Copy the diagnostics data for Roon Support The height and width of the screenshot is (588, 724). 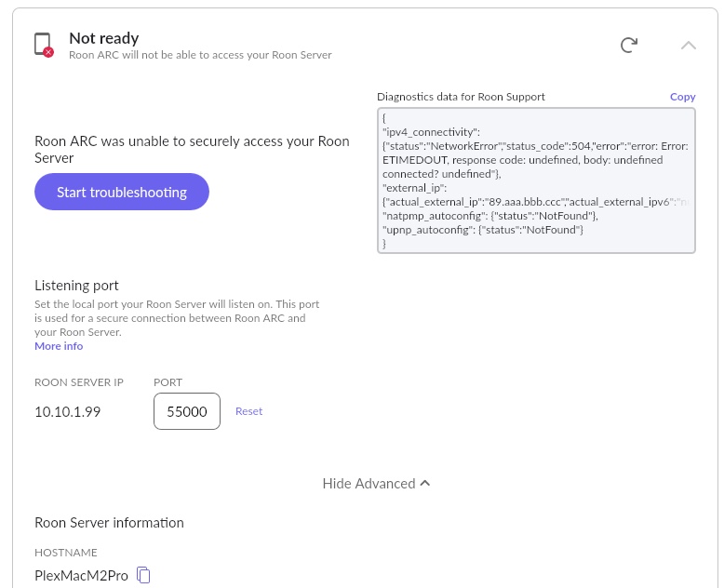[682, 97]
